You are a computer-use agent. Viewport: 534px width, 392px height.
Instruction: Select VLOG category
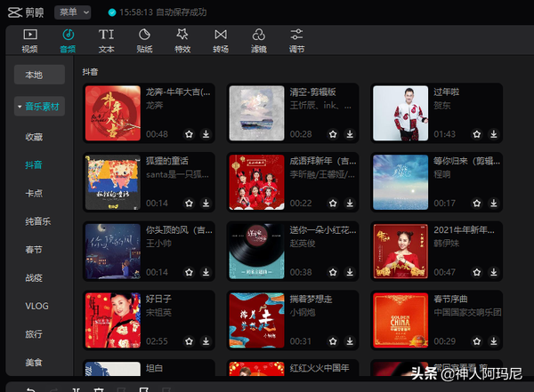[x=36, y=307]
